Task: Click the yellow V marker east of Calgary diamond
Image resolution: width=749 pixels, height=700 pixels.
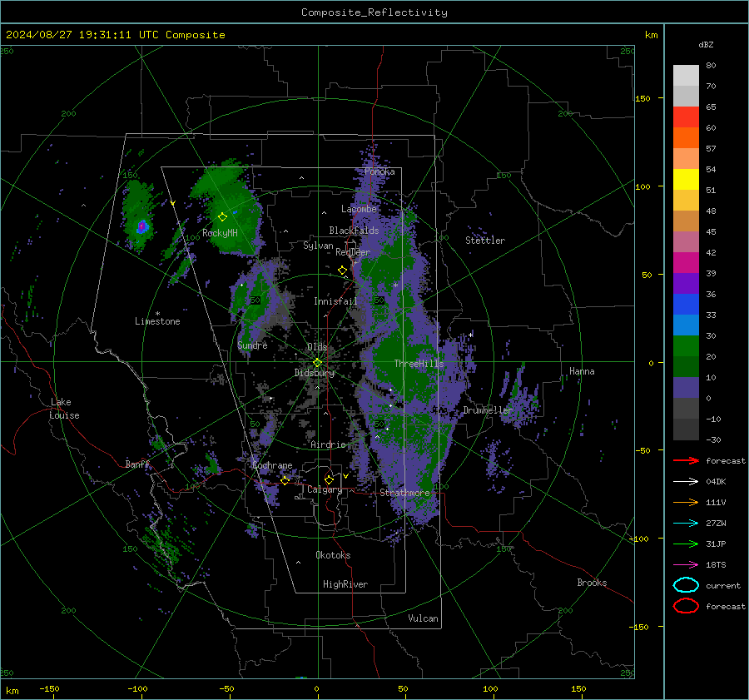Action: 345,476
